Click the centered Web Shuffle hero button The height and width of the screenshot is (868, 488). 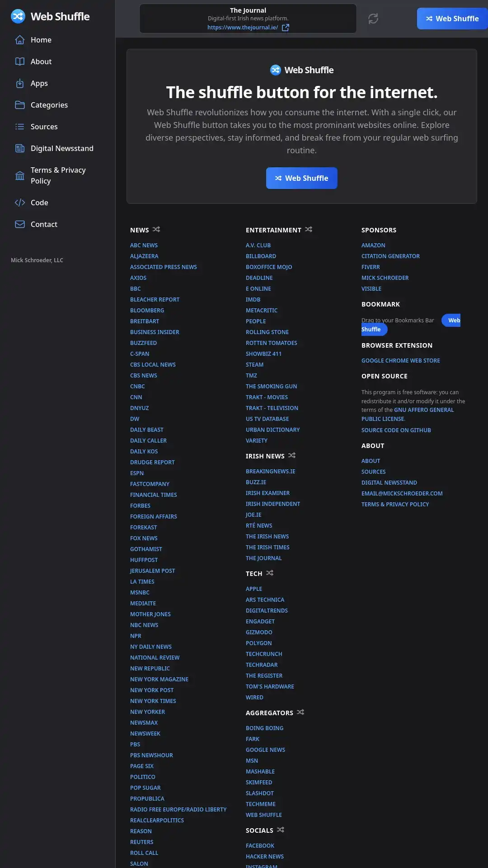pos(301,178)
